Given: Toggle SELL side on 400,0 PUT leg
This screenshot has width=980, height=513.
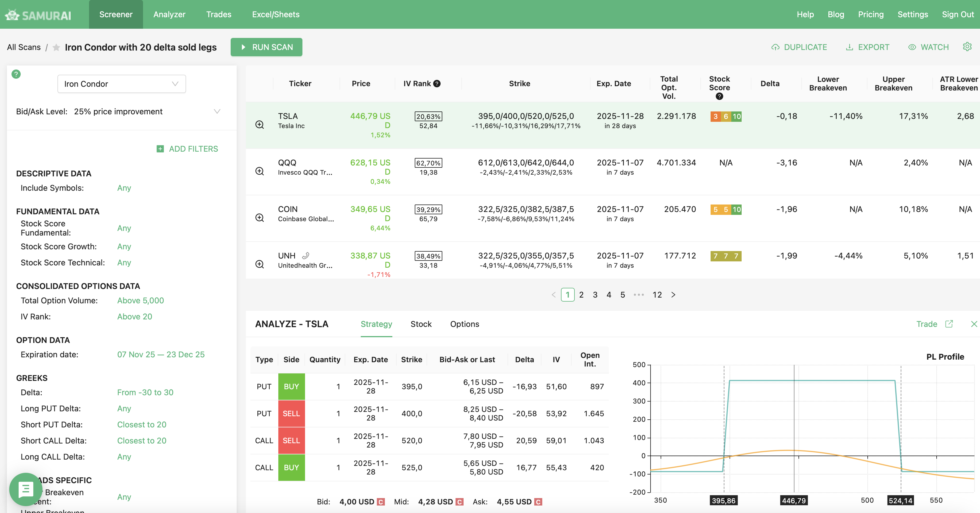Looking at the screenshot, I should coord(291,413).
